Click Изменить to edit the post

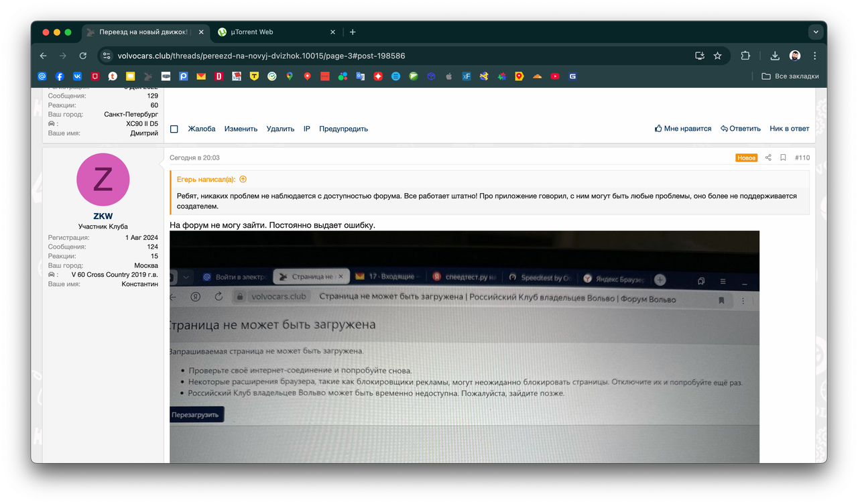[241, 129]
